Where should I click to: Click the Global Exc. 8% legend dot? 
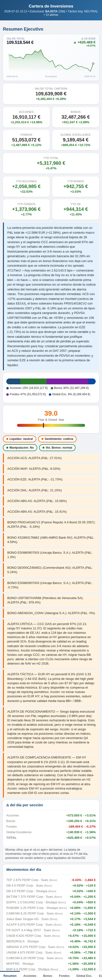[x=50, y=394]
